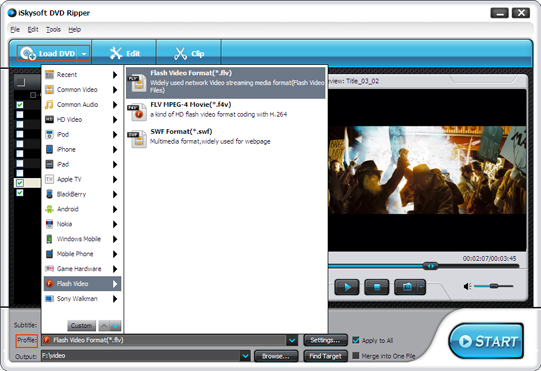Click the Flash Video red icon
541x371 pixels.
(x=49, y=284)
